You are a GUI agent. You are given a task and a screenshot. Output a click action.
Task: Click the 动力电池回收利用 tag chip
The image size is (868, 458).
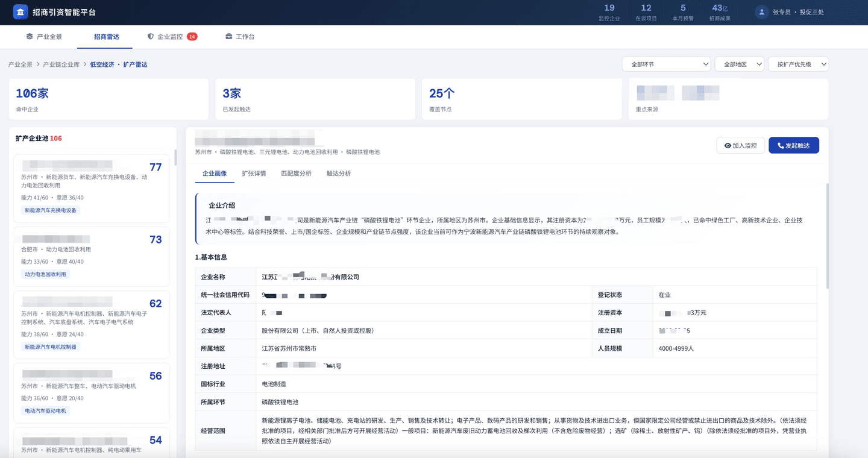coord(46,274)
